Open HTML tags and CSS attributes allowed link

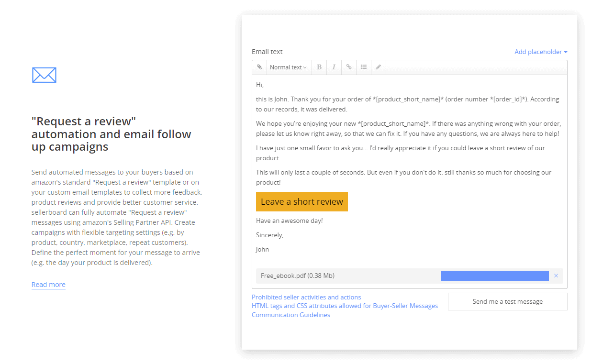(345, 306)
